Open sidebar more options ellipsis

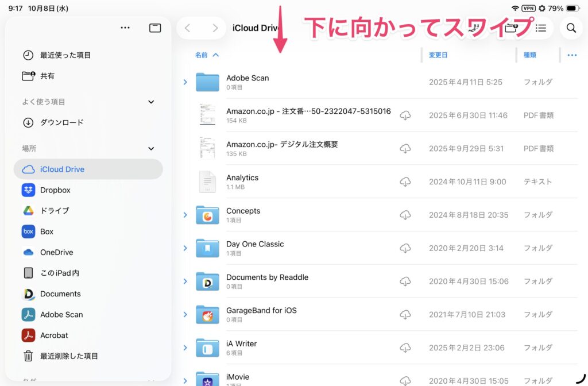[125, 28]
